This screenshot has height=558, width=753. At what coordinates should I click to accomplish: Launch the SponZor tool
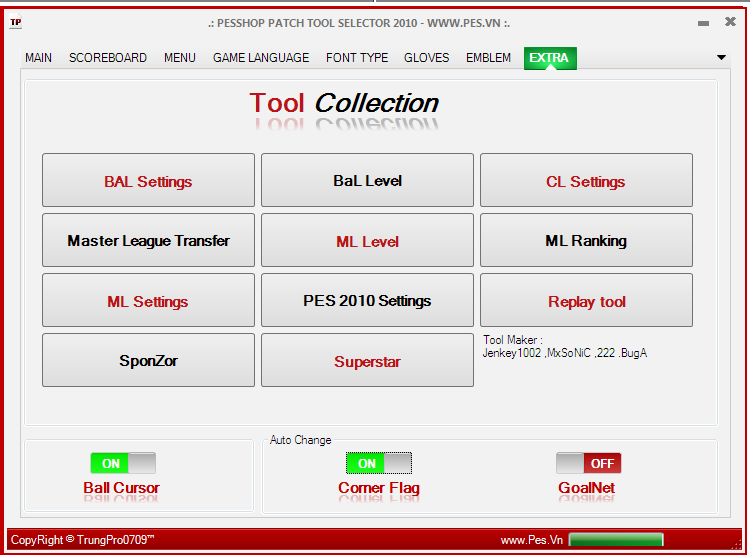(148, 360)
